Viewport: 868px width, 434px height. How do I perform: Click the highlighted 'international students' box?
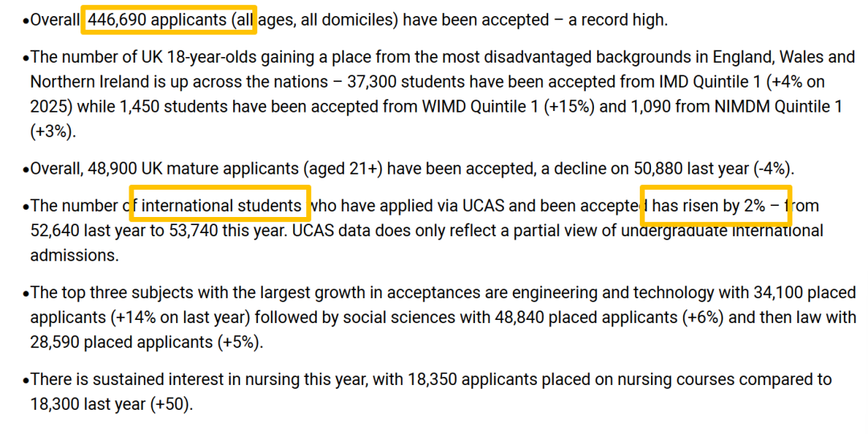pos(219,206)
